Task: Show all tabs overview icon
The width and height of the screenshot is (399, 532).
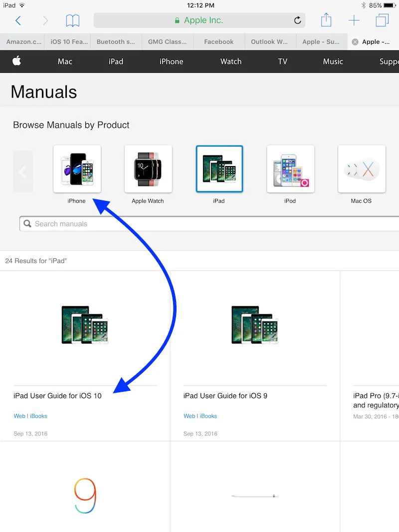Action: [x=382, y=20]
